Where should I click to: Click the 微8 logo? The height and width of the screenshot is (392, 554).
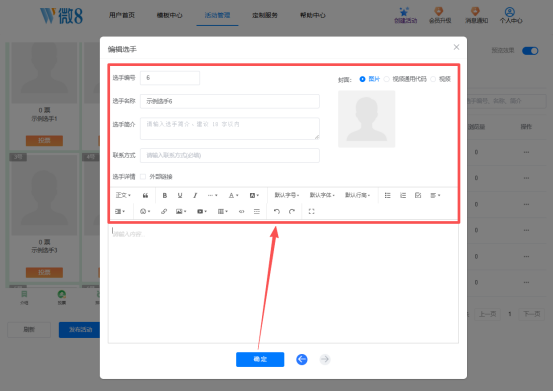[x=61, y=16]
